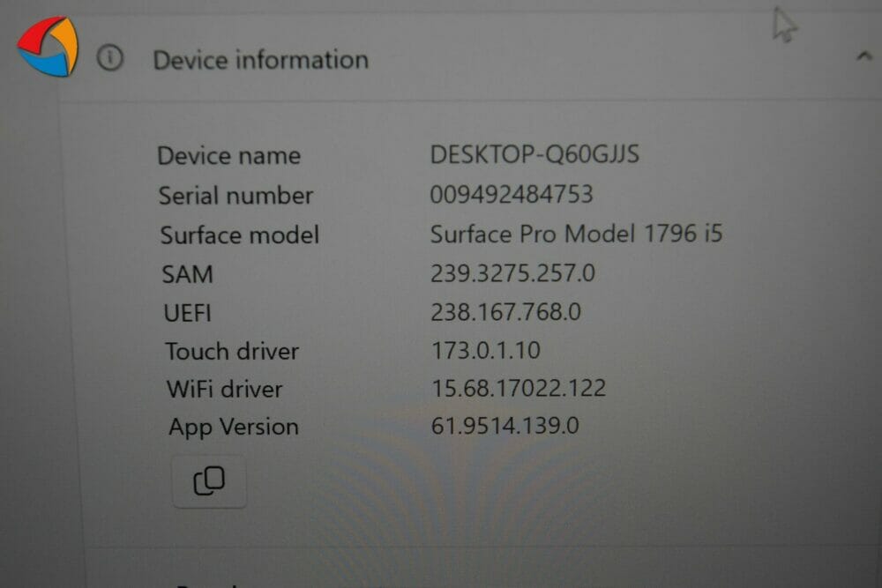This screenshot has width=882, height=588.
Task: Click the Touch driver version 173.0.1.10
Action: pos(486,351)
